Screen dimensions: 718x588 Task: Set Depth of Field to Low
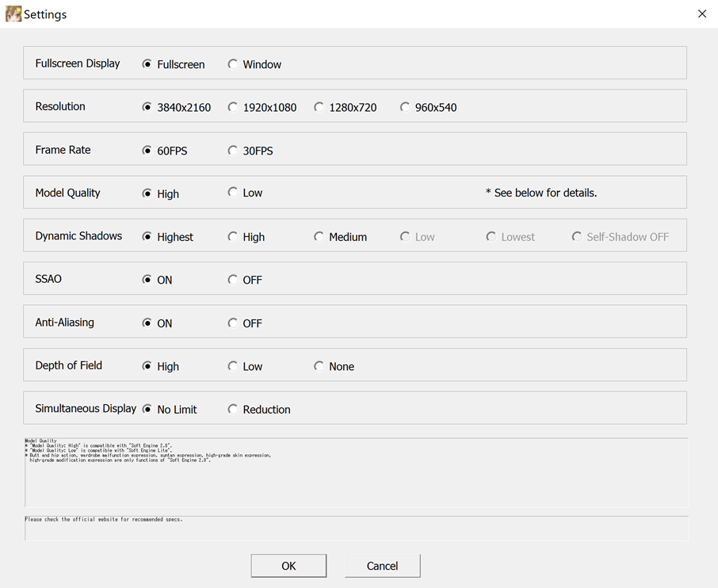tap(233, 366)
